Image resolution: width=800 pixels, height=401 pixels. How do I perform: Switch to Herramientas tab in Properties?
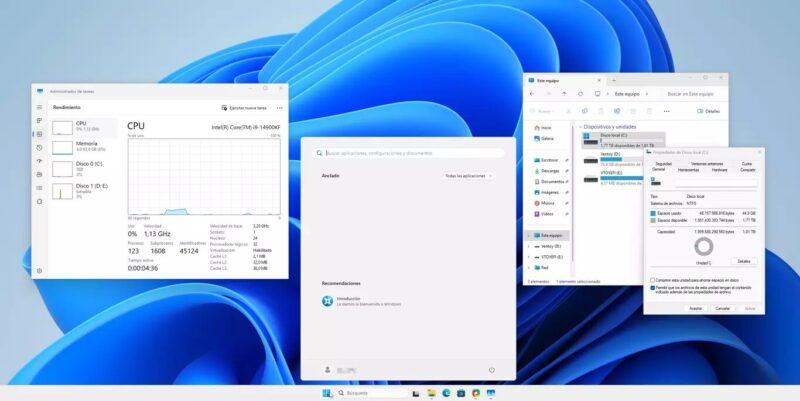(x=688, y=170)
